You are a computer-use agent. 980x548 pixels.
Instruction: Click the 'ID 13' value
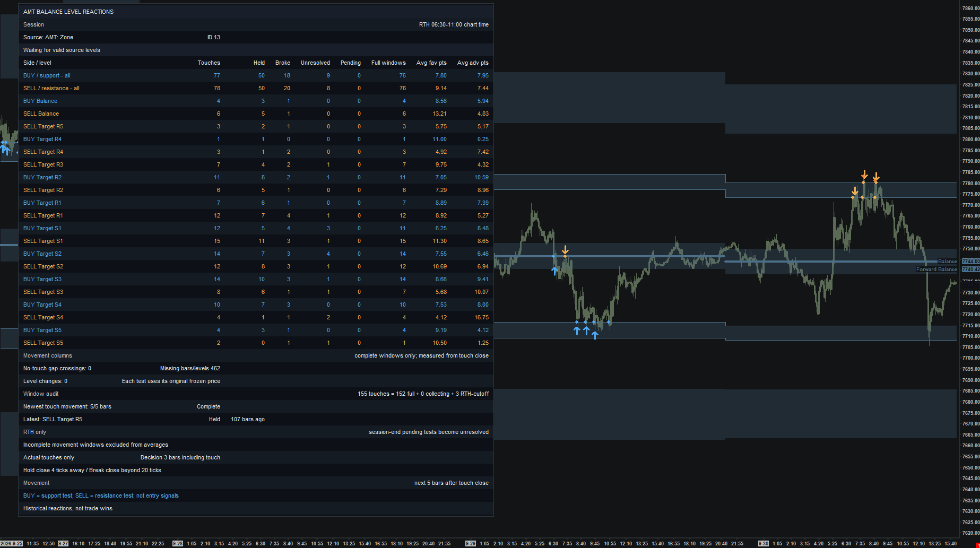[214, 37]
